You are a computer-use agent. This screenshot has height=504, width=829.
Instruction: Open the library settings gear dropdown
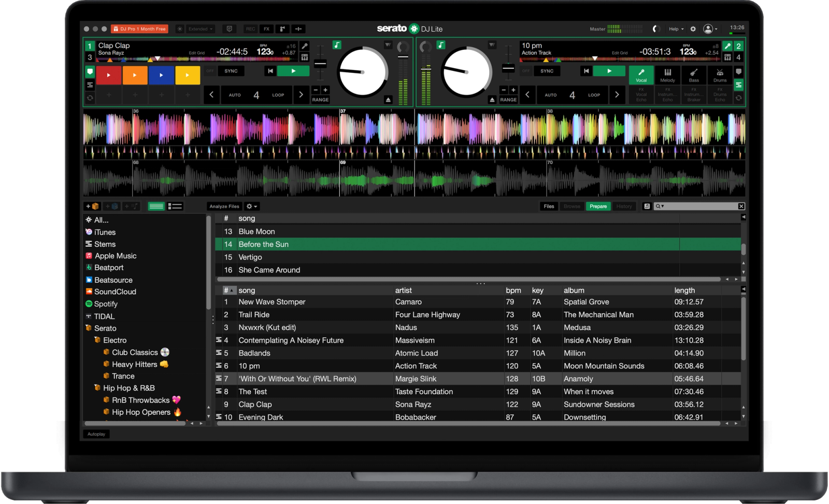coord(251,206)
